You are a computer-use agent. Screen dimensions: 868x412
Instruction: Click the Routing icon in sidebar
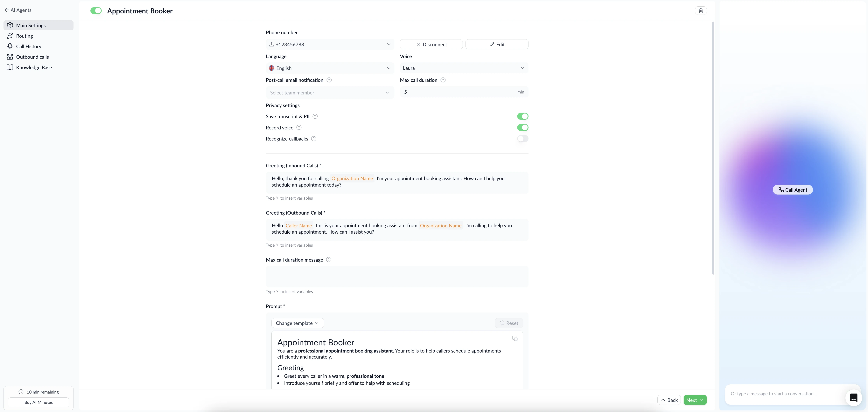10,36
